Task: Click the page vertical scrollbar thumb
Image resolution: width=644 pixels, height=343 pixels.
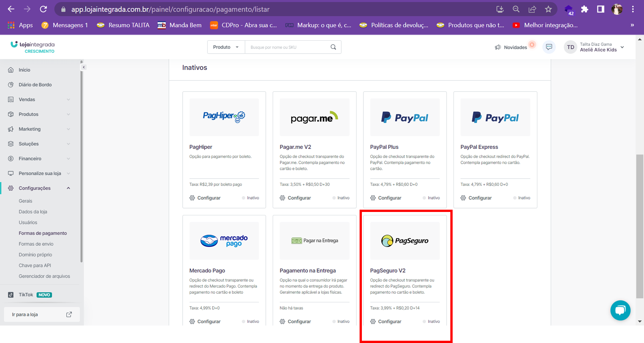Action: [640, 226]
